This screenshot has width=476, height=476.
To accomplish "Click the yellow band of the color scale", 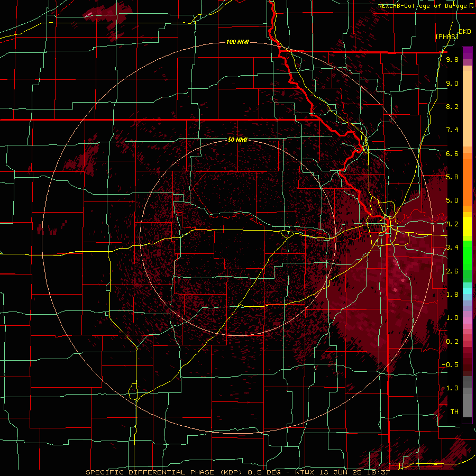I will pyautogui.click(x=467, y=226).
